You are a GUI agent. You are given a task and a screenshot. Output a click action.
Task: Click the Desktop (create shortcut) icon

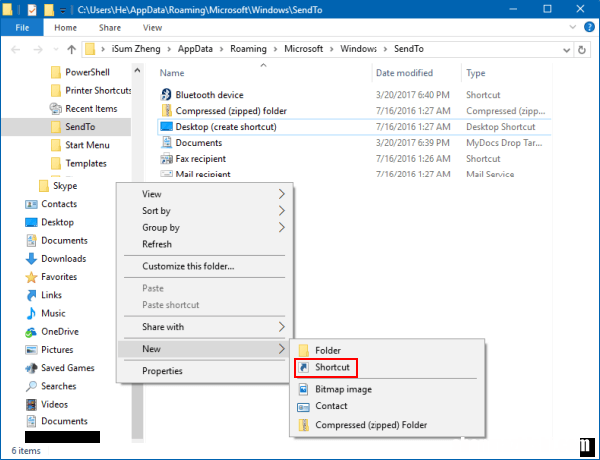pyautogui.click(x=166, y=127)
